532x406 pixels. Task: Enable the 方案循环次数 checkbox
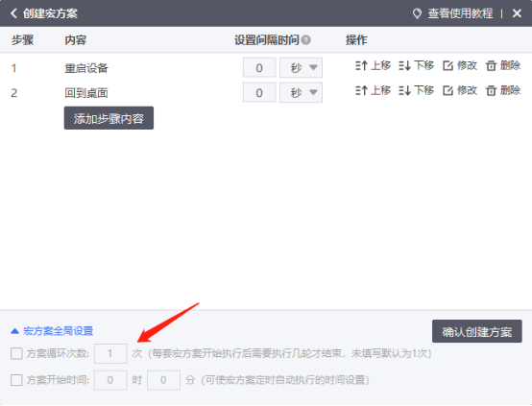(16, 353)
